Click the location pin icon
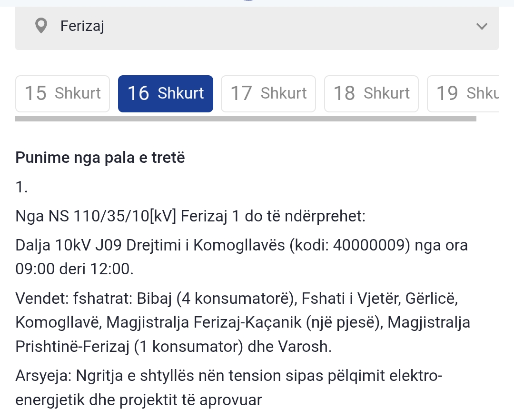This screenshot has height=420, width=514. pos(41,26)
